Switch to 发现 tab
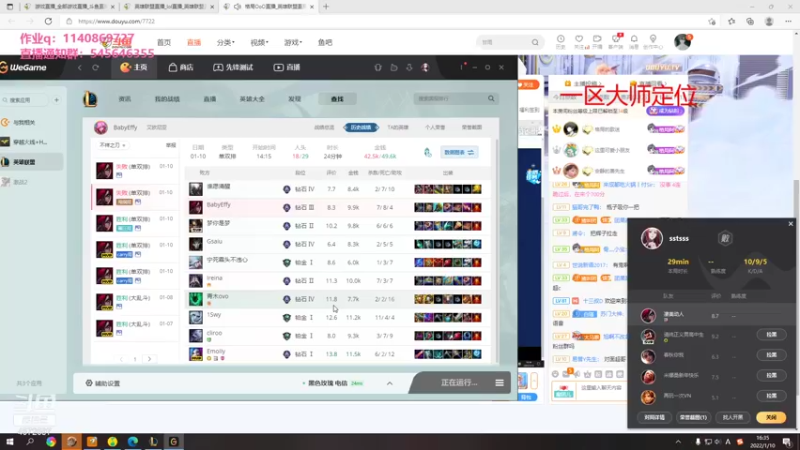 (x=294, y=99)
